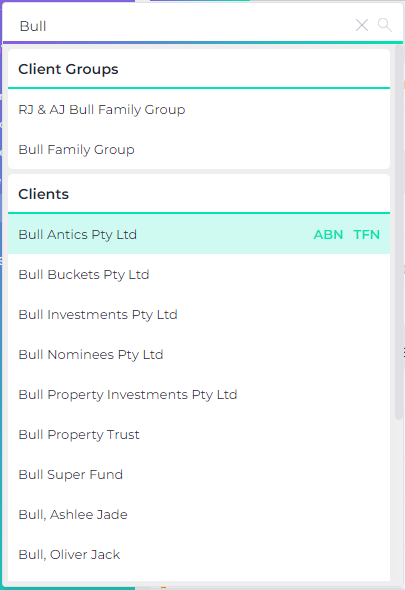This screenshot has height=590, width=405.
Task: Select Bull Property Investments Pty Ltd
Action: click(x=199, y=394)
